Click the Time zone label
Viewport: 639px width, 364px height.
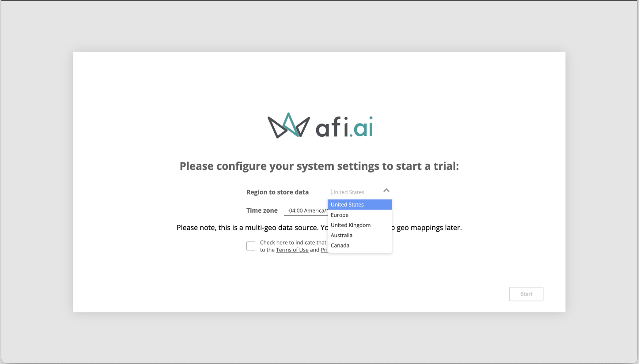click(262, 210)
